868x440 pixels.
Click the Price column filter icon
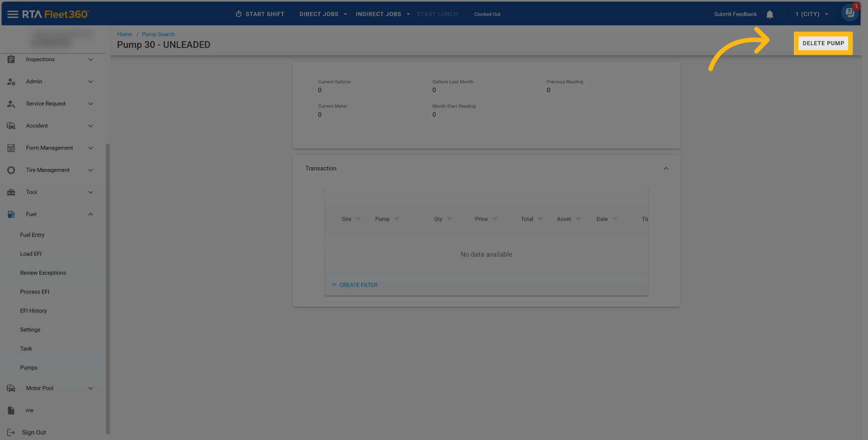[495, 219]
